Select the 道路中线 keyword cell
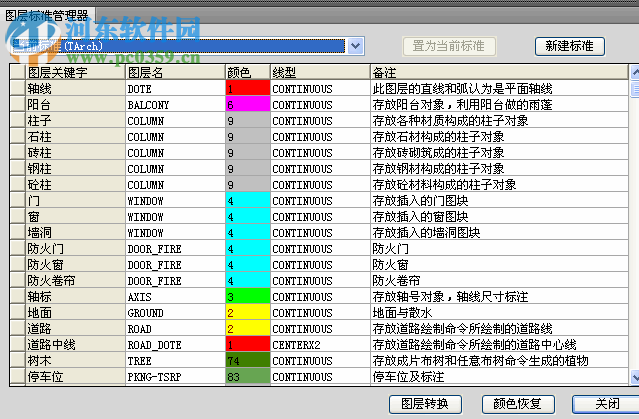 [75, 345]
